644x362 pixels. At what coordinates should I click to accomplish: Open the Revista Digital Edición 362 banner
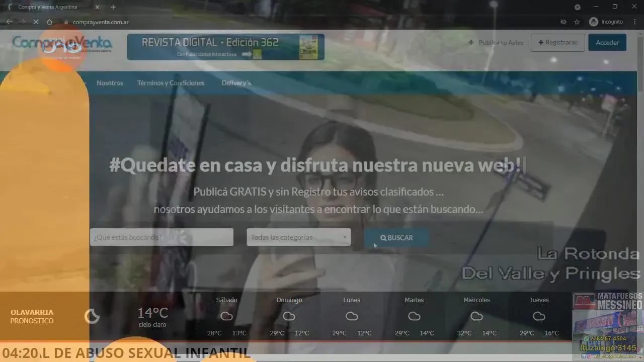[x=225, y=47]
